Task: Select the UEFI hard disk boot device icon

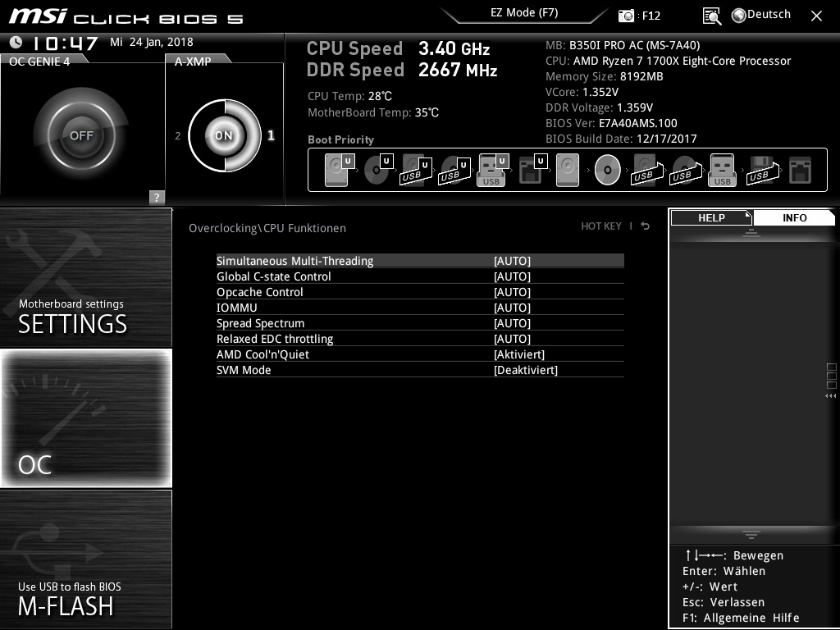Action: 340,170
